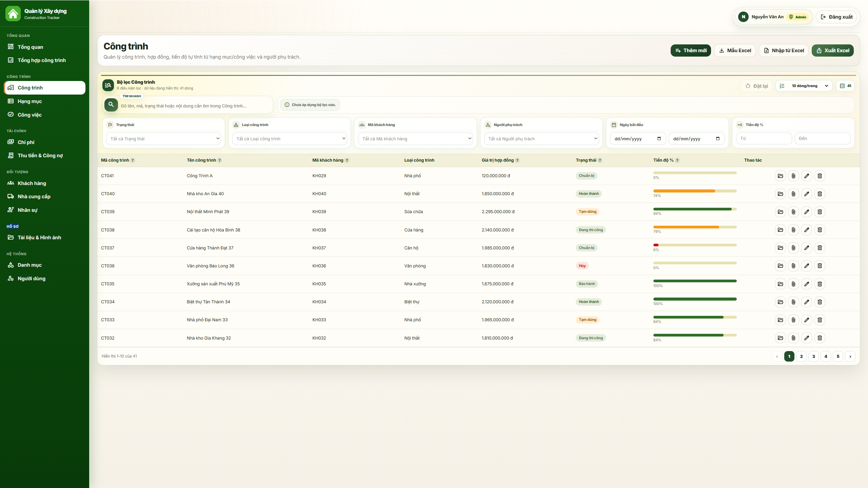This screenshot has width=868, height=488.
Task: Open Nhà cung cấp in sidebar
Action: [x=44, y=197]
